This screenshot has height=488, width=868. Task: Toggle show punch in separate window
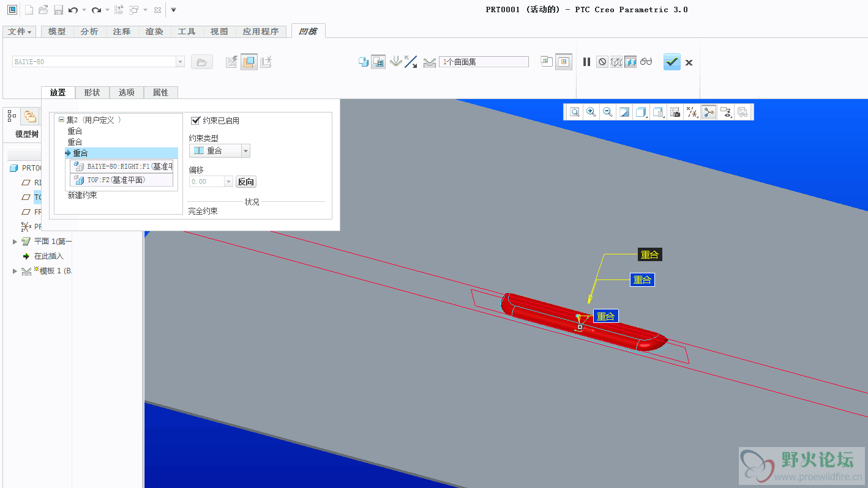(x=547, y=62)
